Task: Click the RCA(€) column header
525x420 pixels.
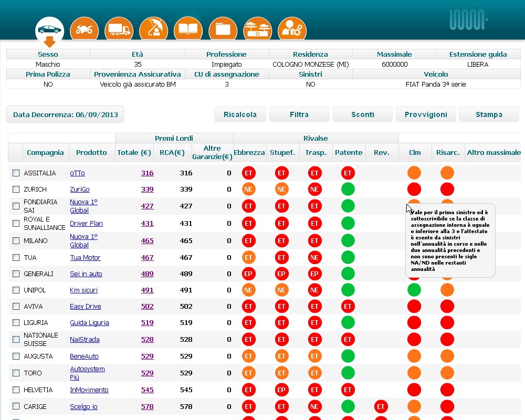Action: 172,152
